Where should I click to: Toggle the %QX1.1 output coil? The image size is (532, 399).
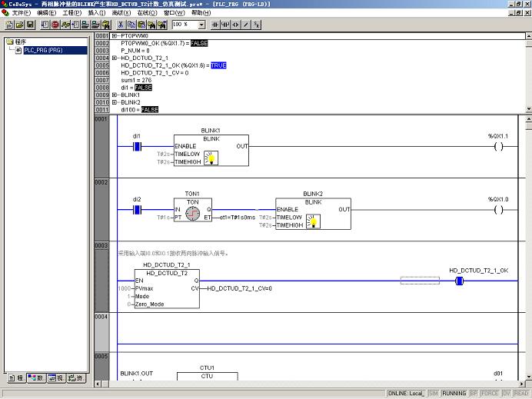click(x=498, y=147)
